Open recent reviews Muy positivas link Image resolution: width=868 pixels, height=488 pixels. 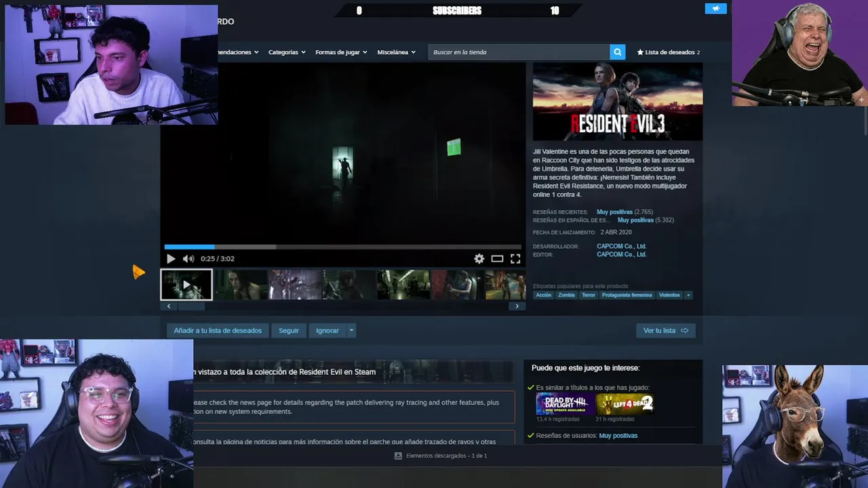pyautogui.click(x=614, y=212)
